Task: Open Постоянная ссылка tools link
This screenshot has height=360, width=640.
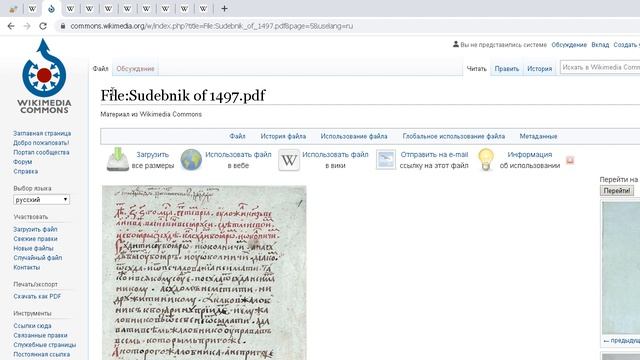Action: point(41,354)
